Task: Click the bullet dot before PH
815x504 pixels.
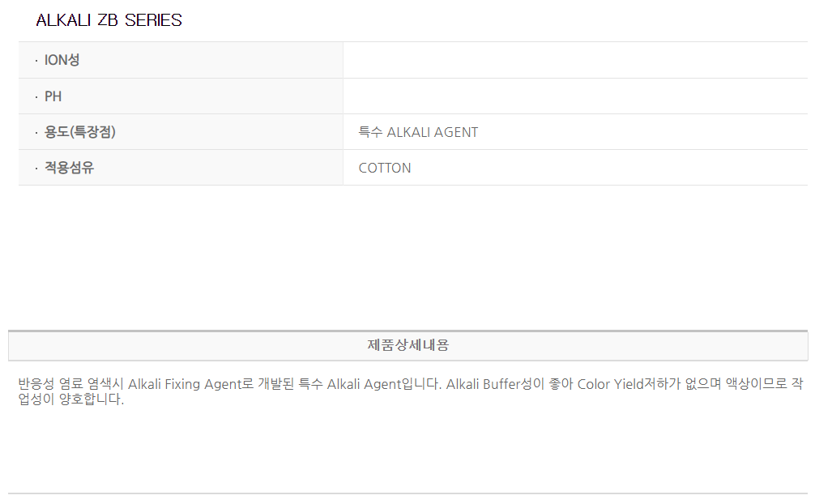Action: pyautogui.click(x=36, y=97)
